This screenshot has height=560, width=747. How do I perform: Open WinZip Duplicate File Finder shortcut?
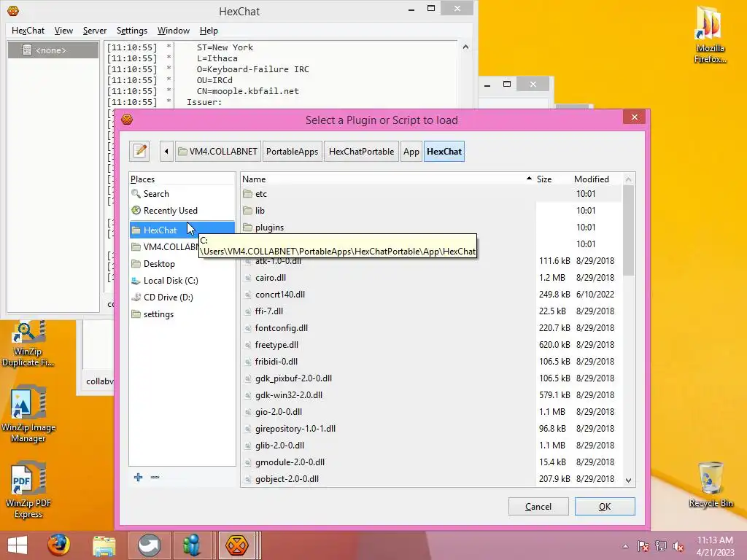[x=28, y=344]
